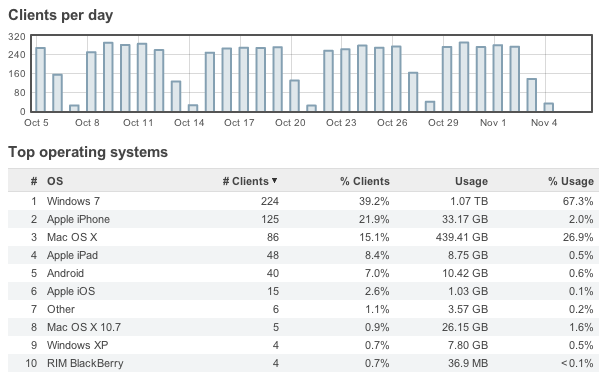609x384 pixels.
Task: Click the sort arrow beside # Clients
Action: tap(275, 181)
